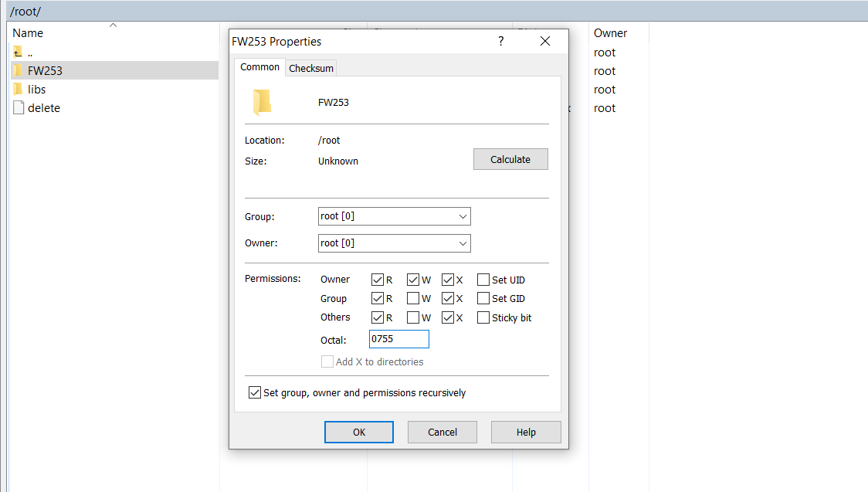Toggle Others R permission checkbox

[378, 317]
